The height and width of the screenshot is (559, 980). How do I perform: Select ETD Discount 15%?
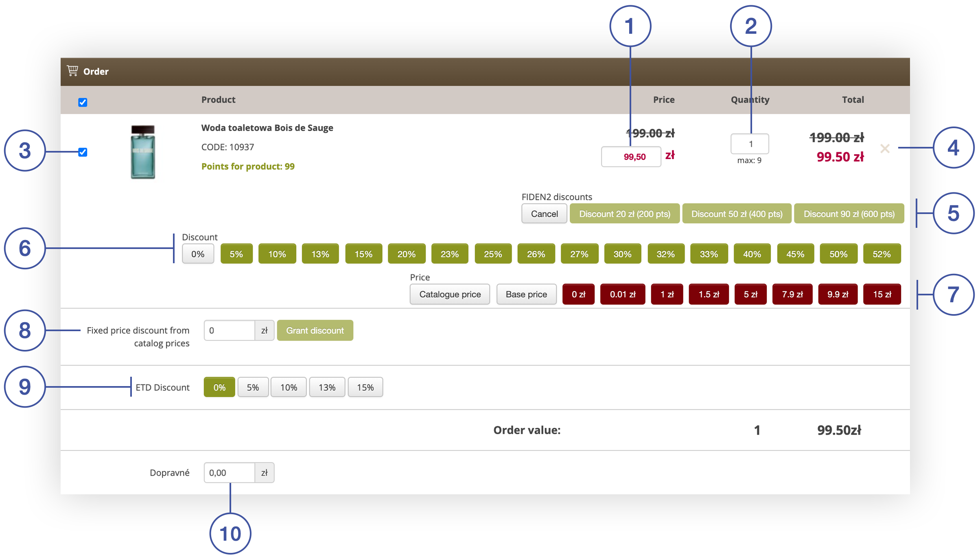tap(365, 387)
